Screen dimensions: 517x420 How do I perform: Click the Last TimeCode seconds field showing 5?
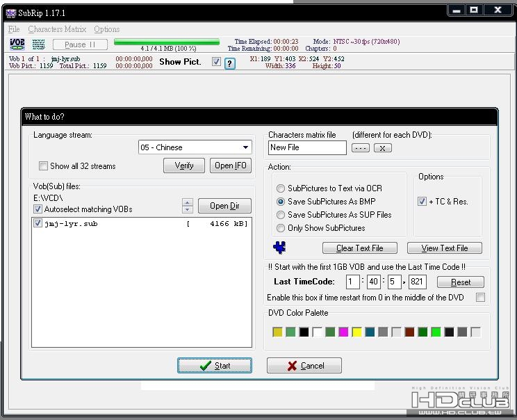pos(394,282)
